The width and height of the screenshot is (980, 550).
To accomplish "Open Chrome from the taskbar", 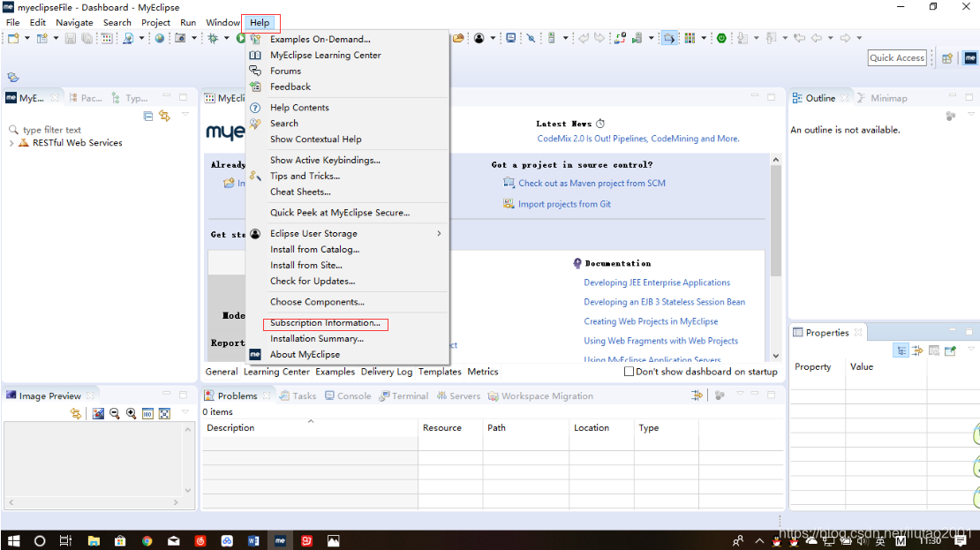I will click(147, 540).
